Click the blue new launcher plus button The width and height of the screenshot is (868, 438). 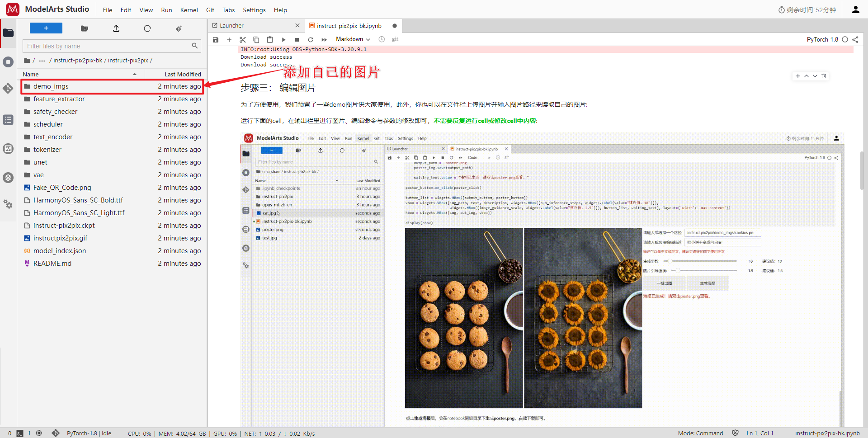coord(46,28)
